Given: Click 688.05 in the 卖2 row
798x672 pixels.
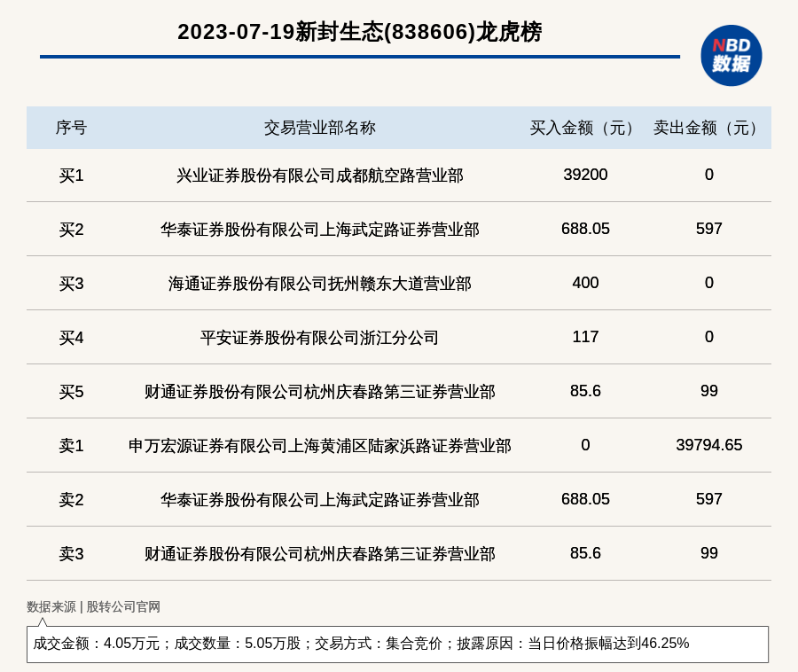Looking at the screenshot, I should tap(585, 498).
